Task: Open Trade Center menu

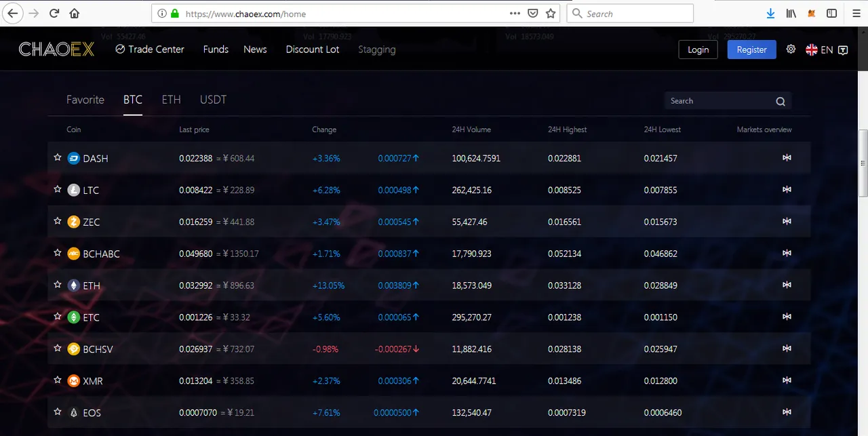Action: (150, 49)
